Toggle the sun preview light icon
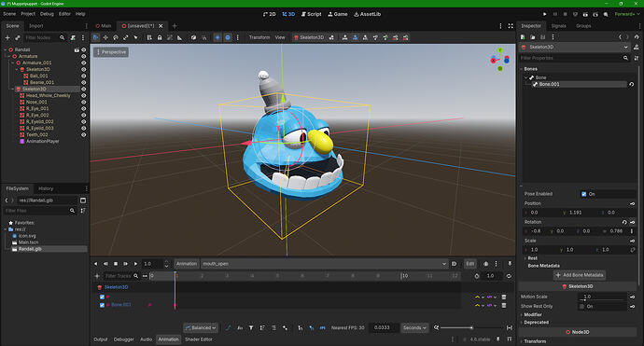Viewport: 644px width, 346px height. point(217,37)
